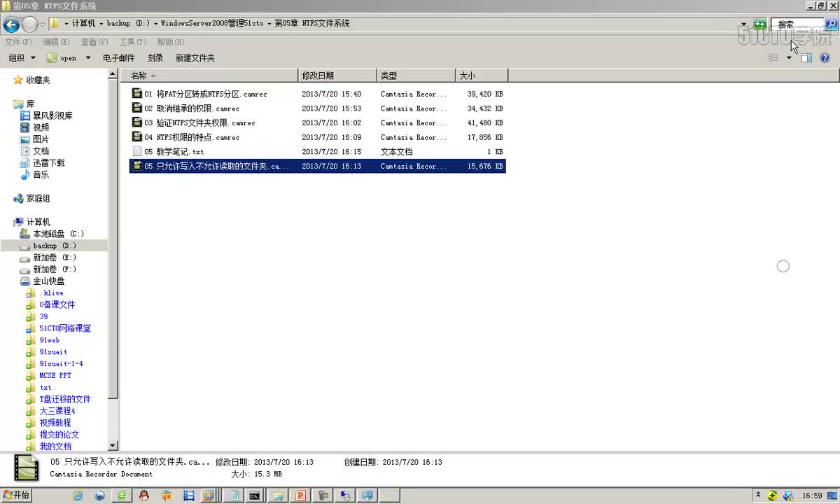
Task: Open the 帮助(H) menu
Action: point(170,42)
